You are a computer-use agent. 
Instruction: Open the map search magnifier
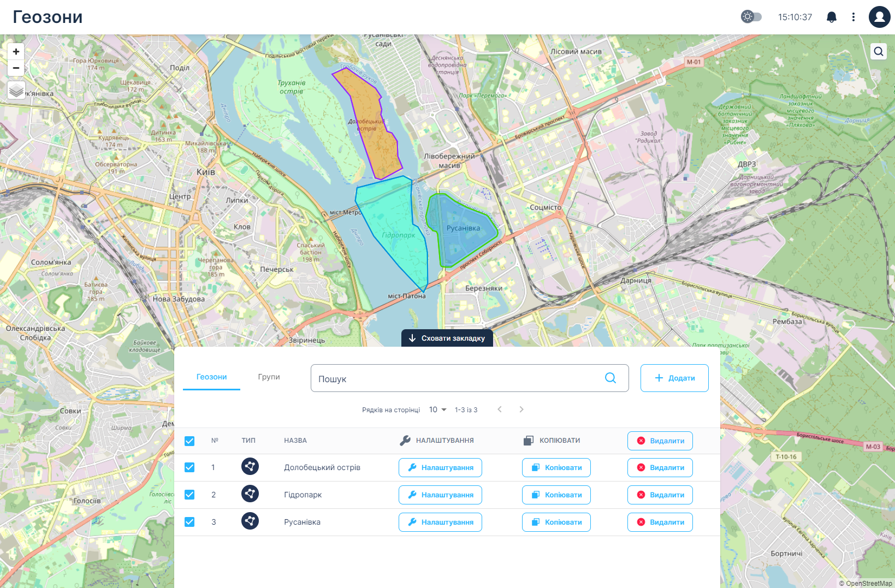[x=878, y=51]
